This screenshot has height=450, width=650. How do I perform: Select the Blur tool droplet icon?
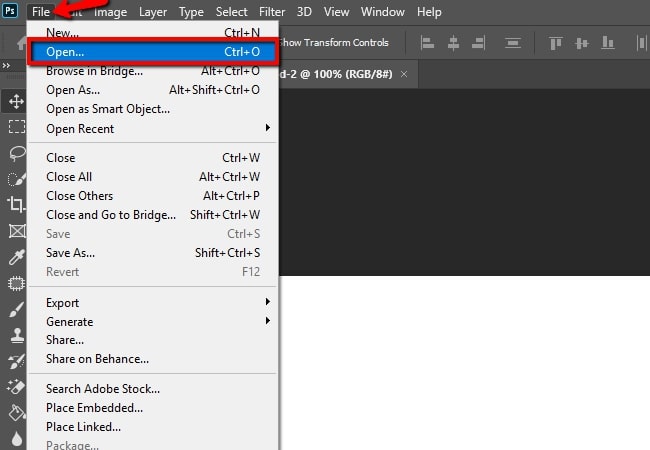point(17,438)
